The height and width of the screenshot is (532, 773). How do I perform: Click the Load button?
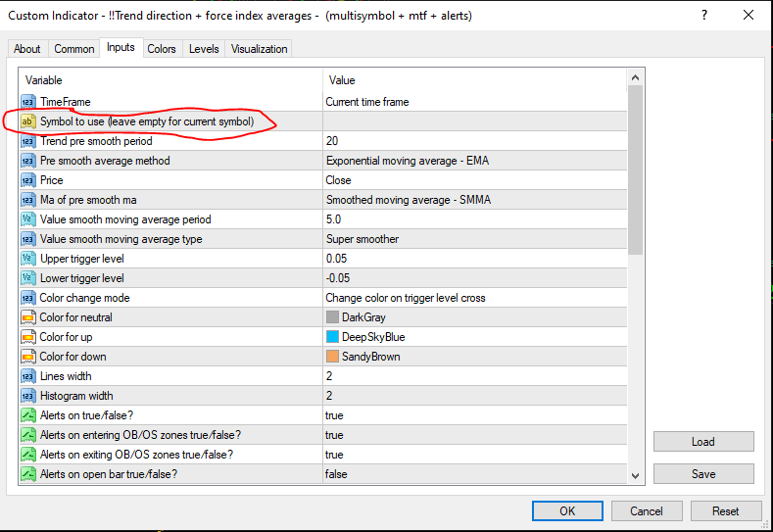point(702,442)
